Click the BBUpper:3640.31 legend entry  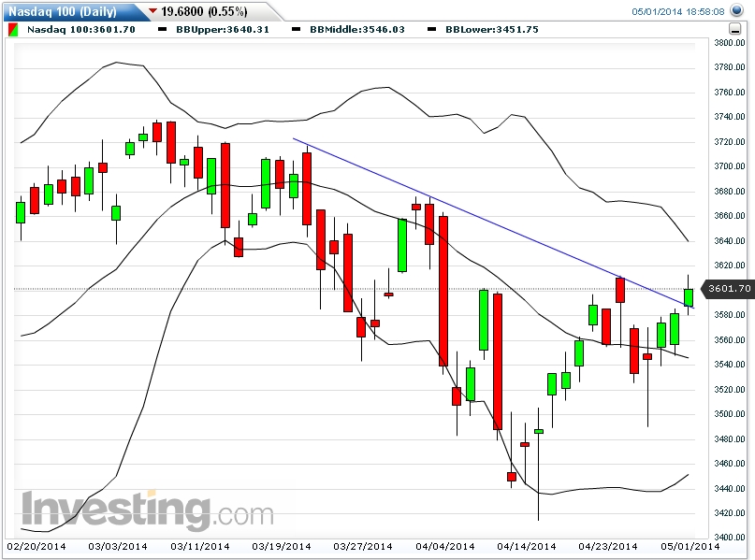click(x=223, y=29)
